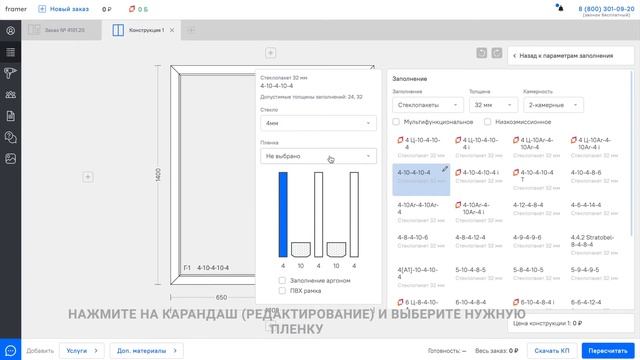640x360 pixels.
Task: Open the Камерность 2-камерные dropdown
Action: click(553, 105)
